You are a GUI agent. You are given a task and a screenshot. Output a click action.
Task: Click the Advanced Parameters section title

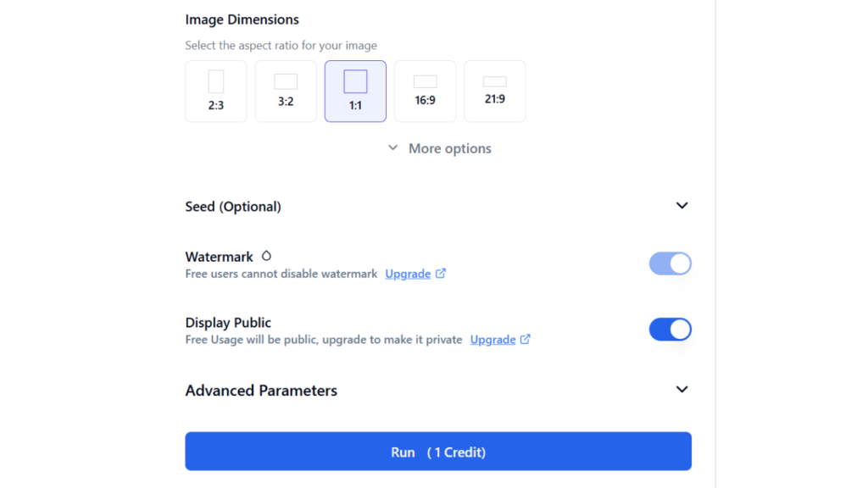point(261,391)
